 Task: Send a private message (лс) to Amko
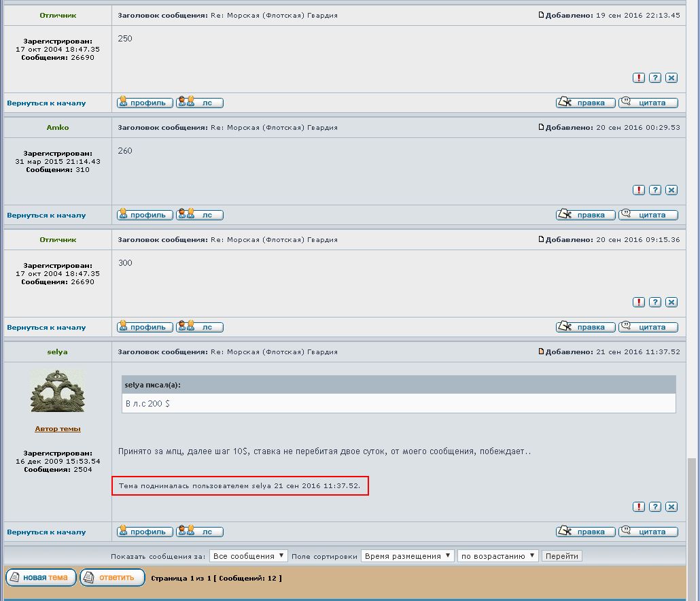click(x=200, y=215)
